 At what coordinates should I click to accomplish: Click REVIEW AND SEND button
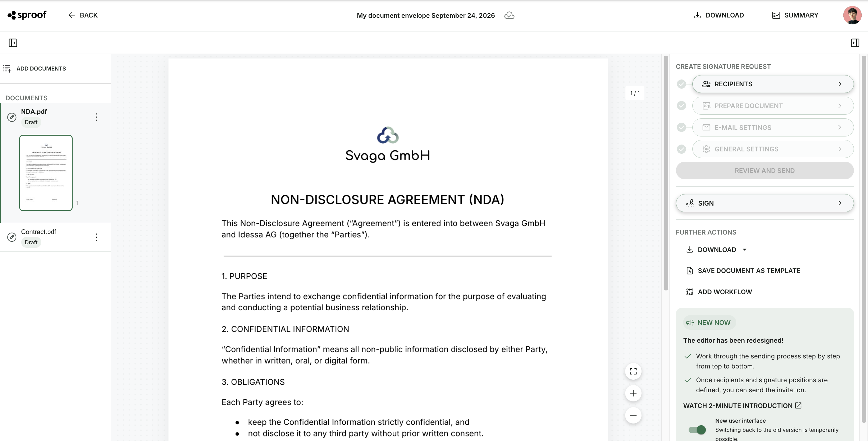(x=765, y=171)
